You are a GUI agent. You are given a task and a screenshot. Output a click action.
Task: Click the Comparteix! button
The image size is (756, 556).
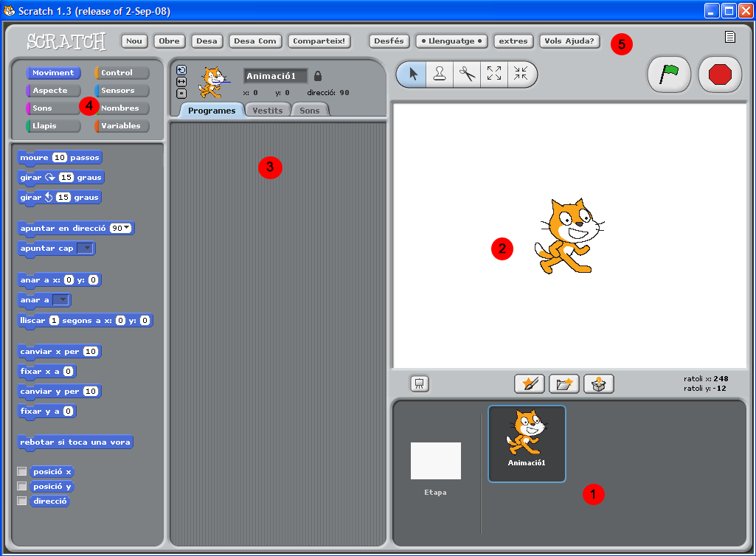click(319, 41)
